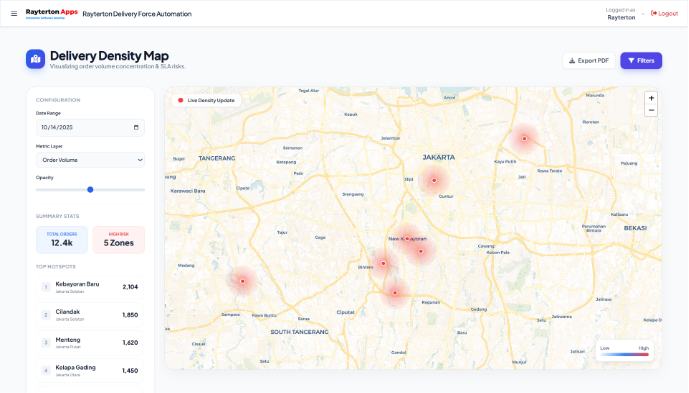Select the Kelapa Gading hotspot row
The image size is (689, 393).
[90, 371]
